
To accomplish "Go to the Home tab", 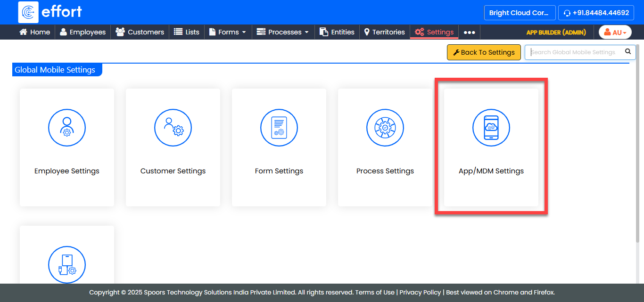I will point(34,33).
